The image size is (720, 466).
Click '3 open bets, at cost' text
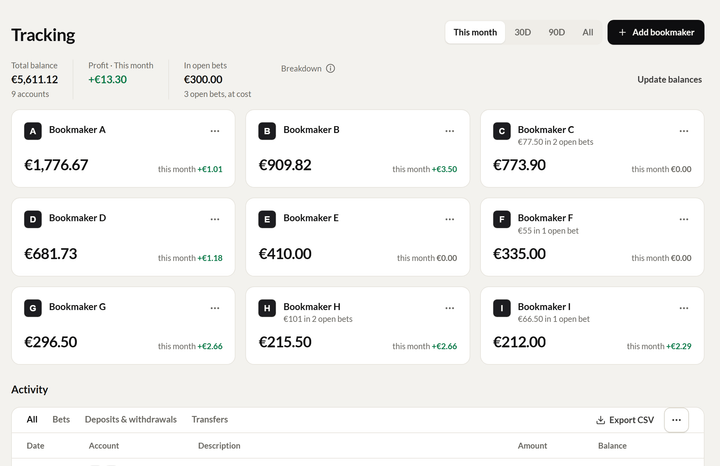coord(217,94)
